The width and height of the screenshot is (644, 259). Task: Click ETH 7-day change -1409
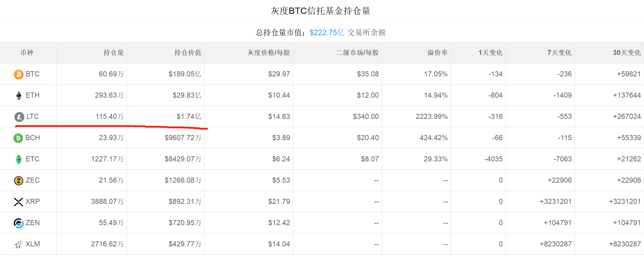tap(562, 95)
